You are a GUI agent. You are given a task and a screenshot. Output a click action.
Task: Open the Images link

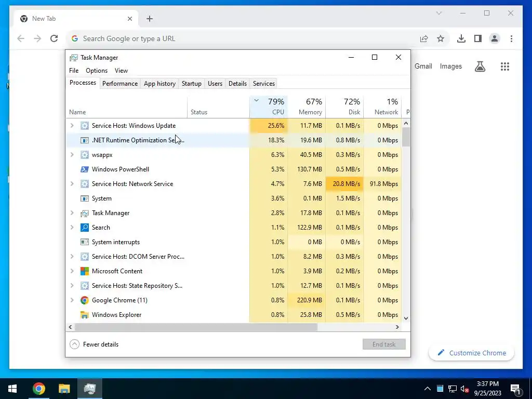450,66
